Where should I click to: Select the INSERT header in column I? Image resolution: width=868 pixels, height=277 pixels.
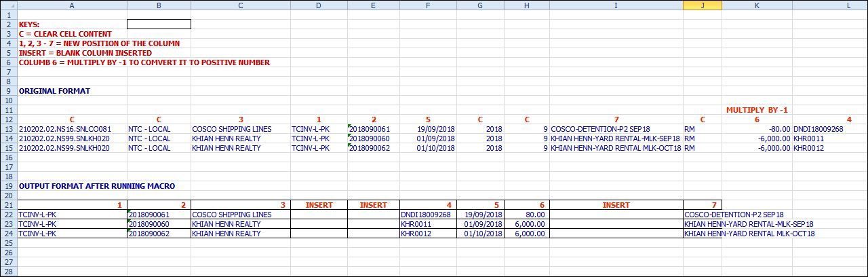pyautogui.click(x=616, y=205)
